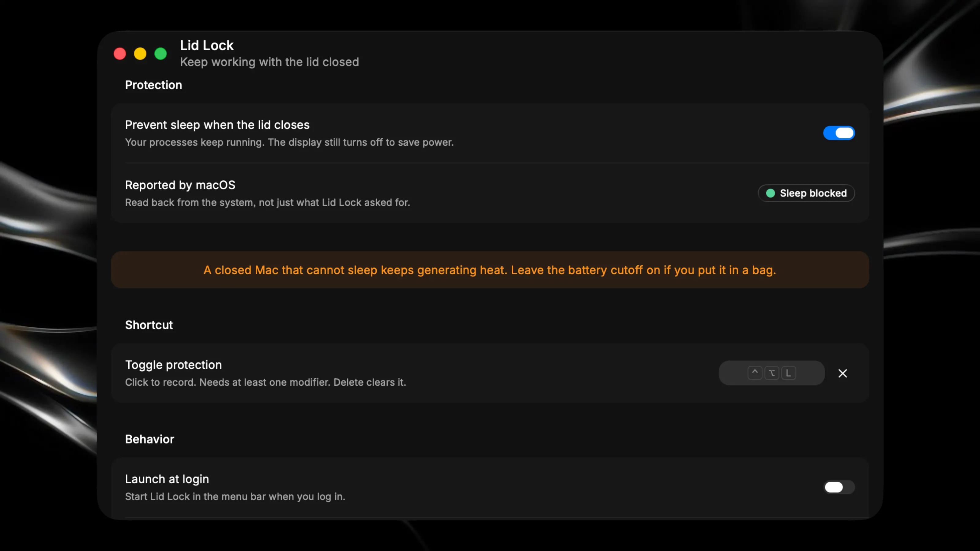Image resolution: width=980 pixels, height=551 pixels.
Task: Select the Protection section heading
Action: coord(154,85)
